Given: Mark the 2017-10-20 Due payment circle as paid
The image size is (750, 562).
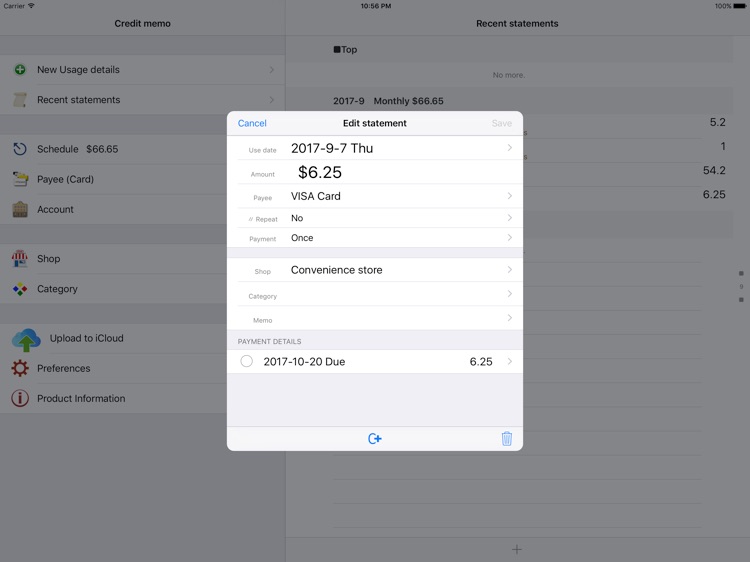Looking at the screenshot, I should (246, 361).
